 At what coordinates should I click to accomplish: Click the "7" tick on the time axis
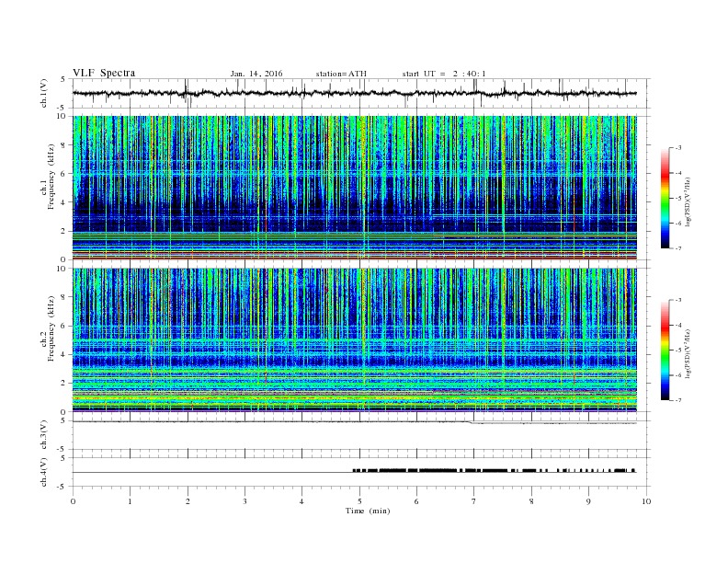coord(474,501)
